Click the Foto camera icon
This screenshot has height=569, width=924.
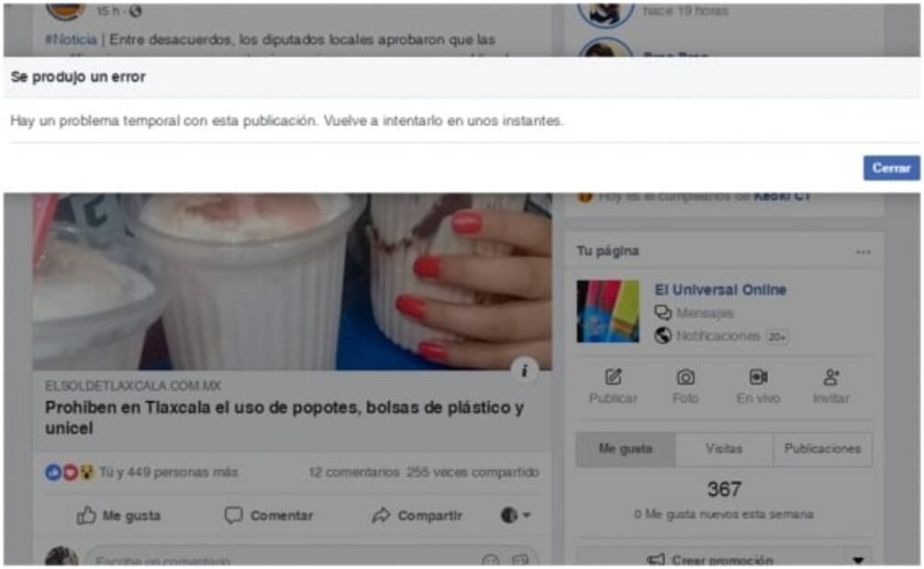click(685, 377)
